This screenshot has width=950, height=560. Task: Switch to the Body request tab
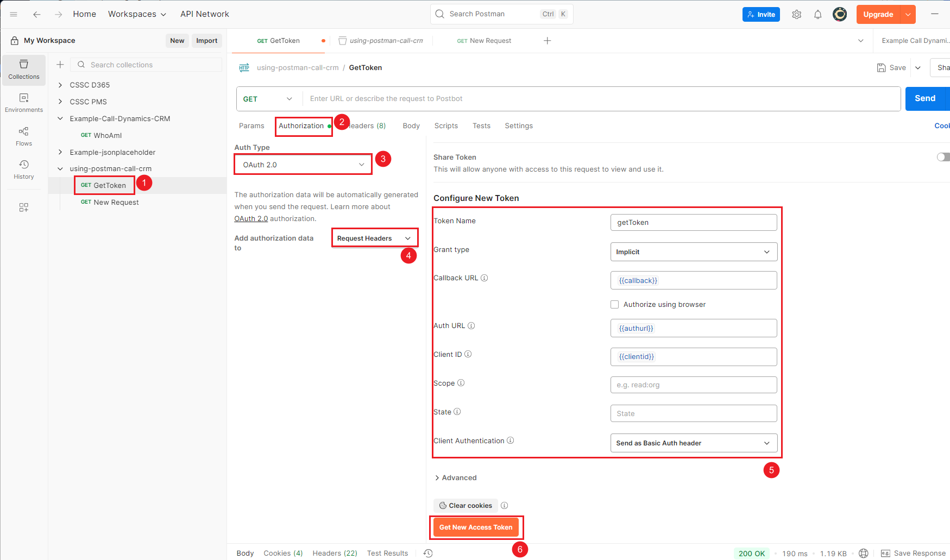click(411, 126)
